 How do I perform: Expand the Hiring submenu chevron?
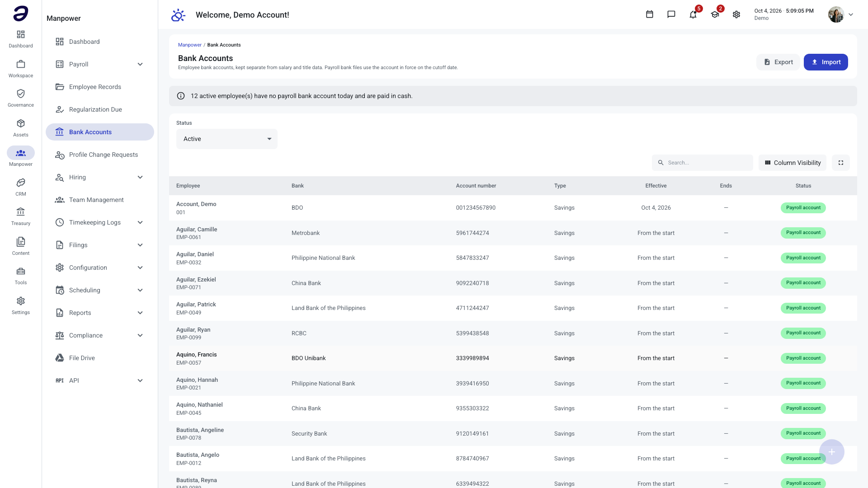(140, 177)
